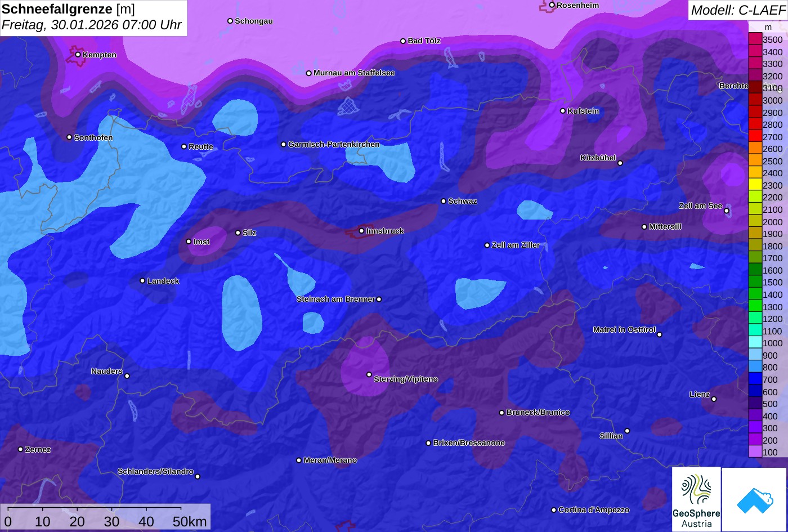This screenshot has height=532, width=788.
Task: Click the Imst location marker
Action: click(x=189, y=242)
